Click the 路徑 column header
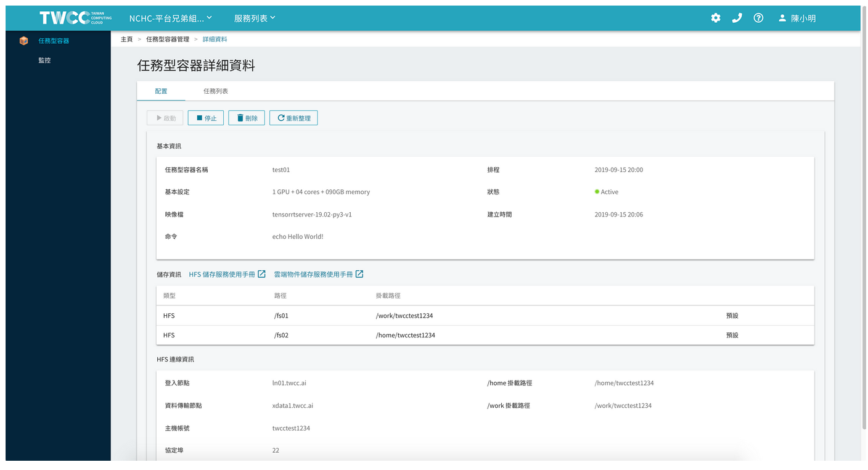The image size is (868, 470). 280,295
